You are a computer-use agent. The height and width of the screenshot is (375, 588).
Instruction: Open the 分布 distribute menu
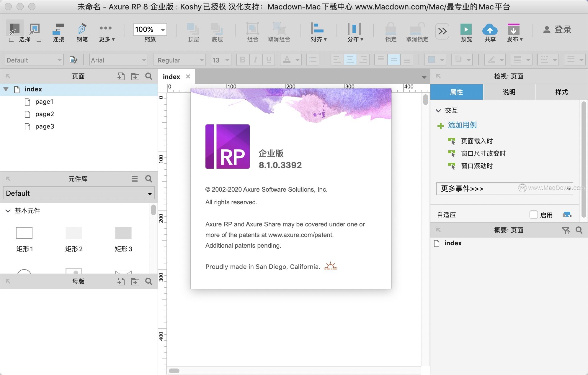click(x=355, y=32)
